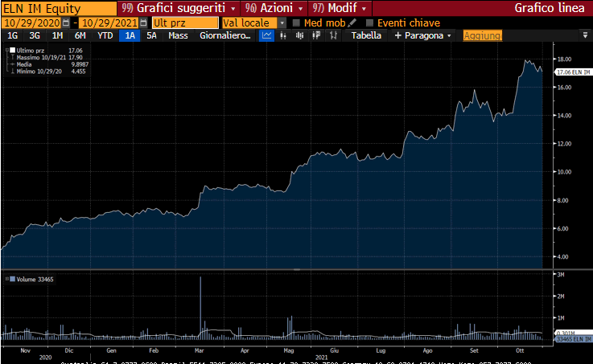Enable the Med mob checkbox
The image size is (593, 364).
[x=296, y=22]
